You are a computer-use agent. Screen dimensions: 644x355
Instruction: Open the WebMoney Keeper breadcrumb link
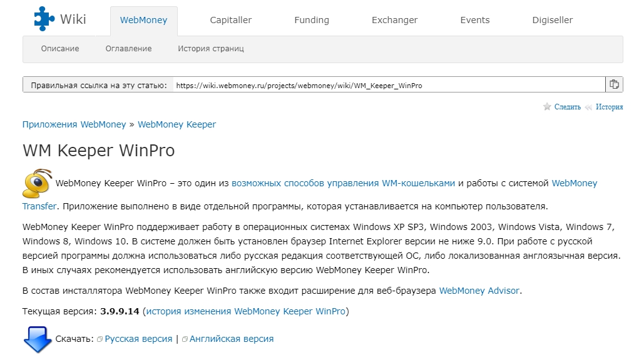(x=176, y=124)
